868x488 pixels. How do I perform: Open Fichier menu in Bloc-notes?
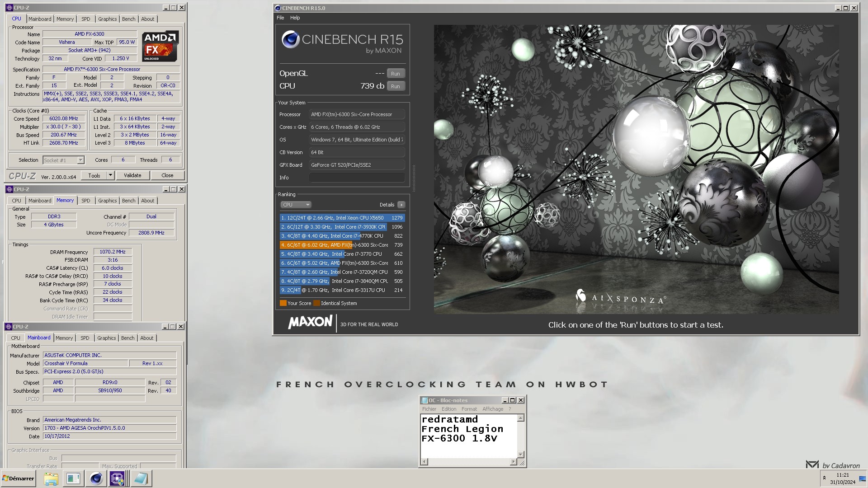(429, 409)
